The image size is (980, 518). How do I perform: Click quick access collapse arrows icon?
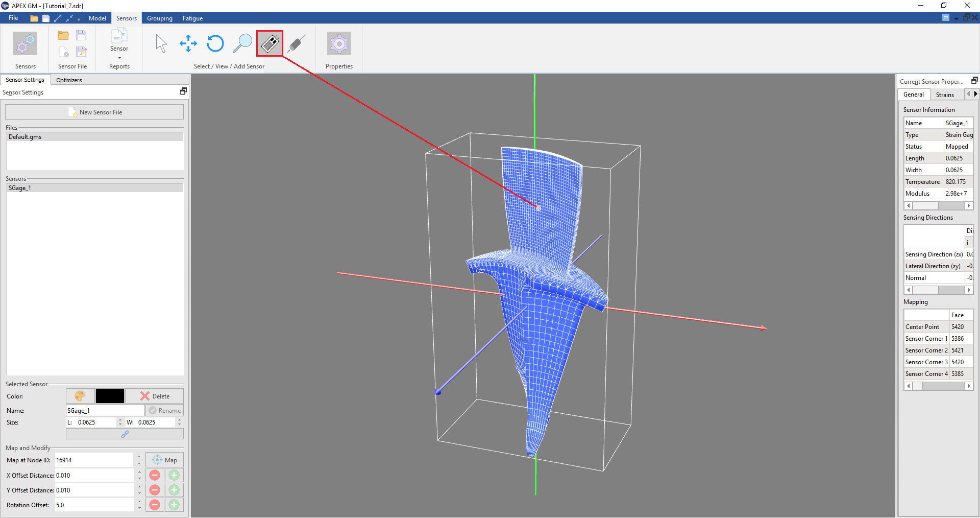coord(69,18)
